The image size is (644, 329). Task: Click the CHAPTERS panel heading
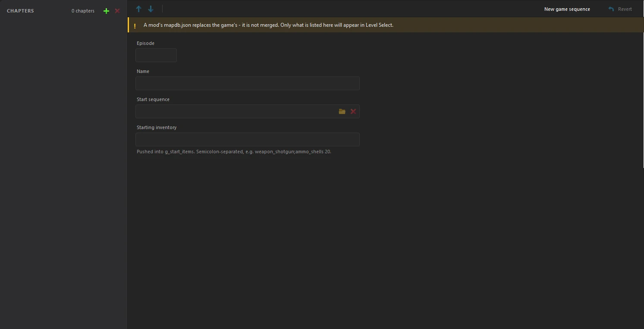20,11
